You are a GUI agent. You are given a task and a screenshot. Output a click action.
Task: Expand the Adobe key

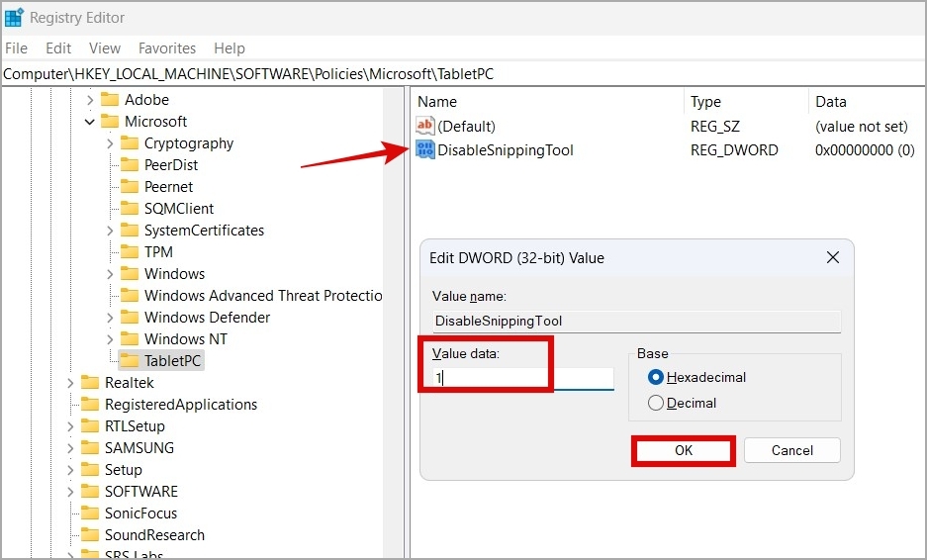[90, 100]
